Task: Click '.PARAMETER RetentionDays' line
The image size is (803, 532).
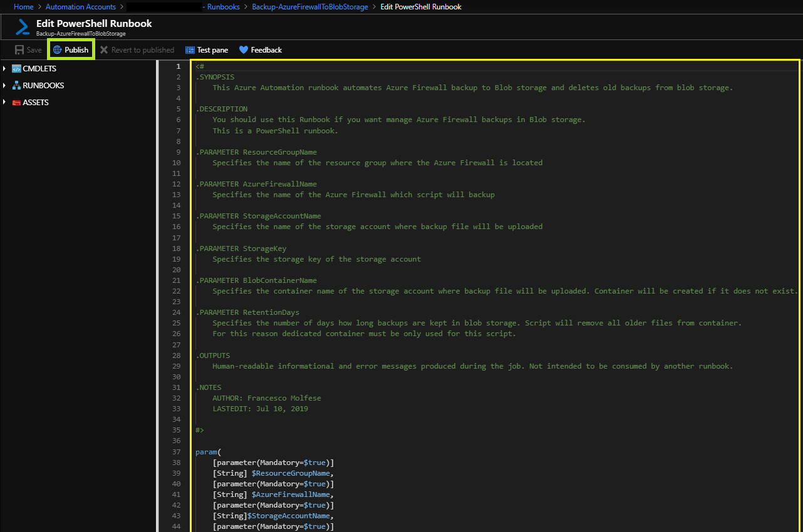Action: [247, 312]
